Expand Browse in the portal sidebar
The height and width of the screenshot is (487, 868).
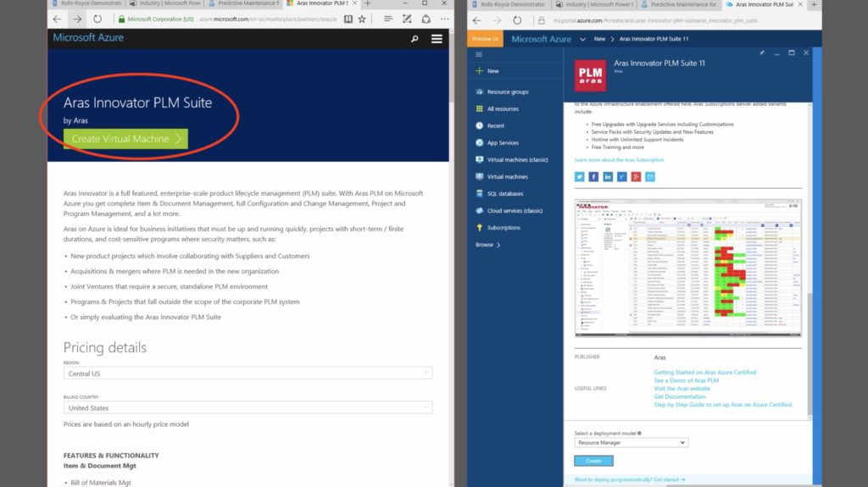pos(487,245)
